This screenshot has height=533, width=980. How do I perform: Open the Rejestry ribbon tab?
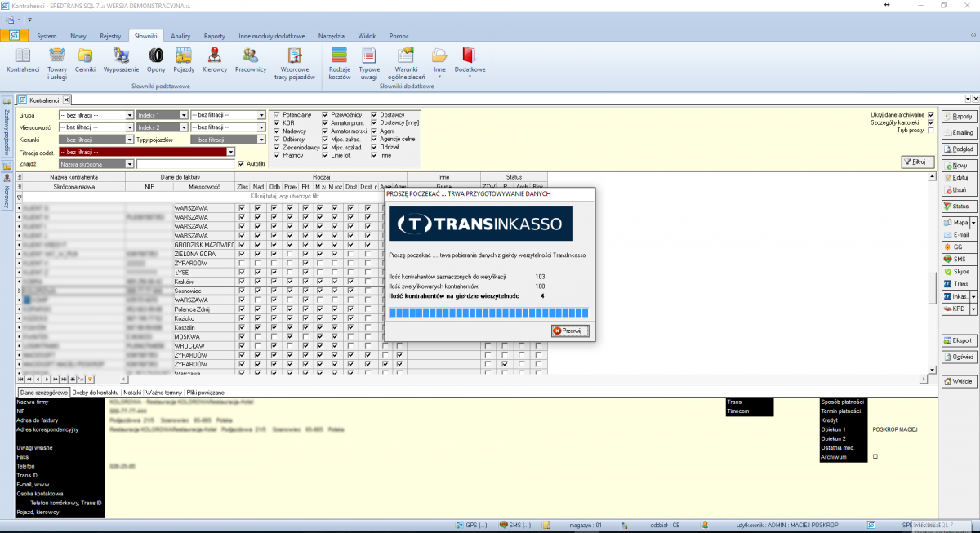click(x=110, y=36)
